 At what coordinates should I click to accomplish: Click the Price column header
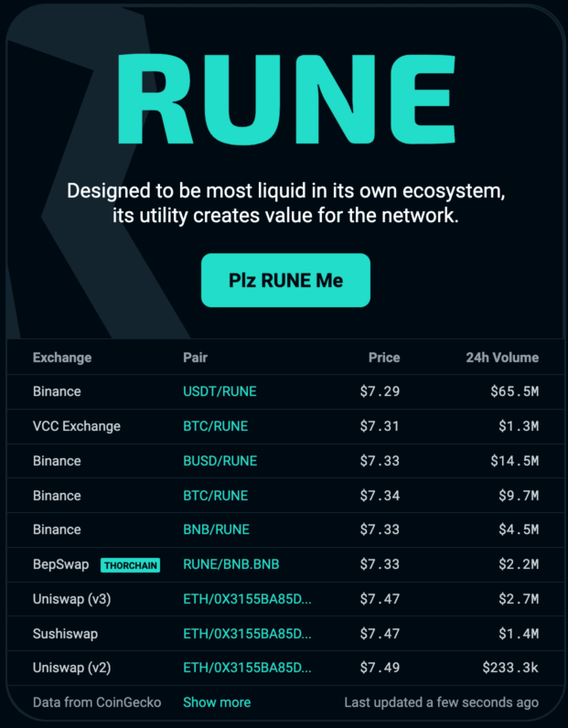tap(384, 358)
